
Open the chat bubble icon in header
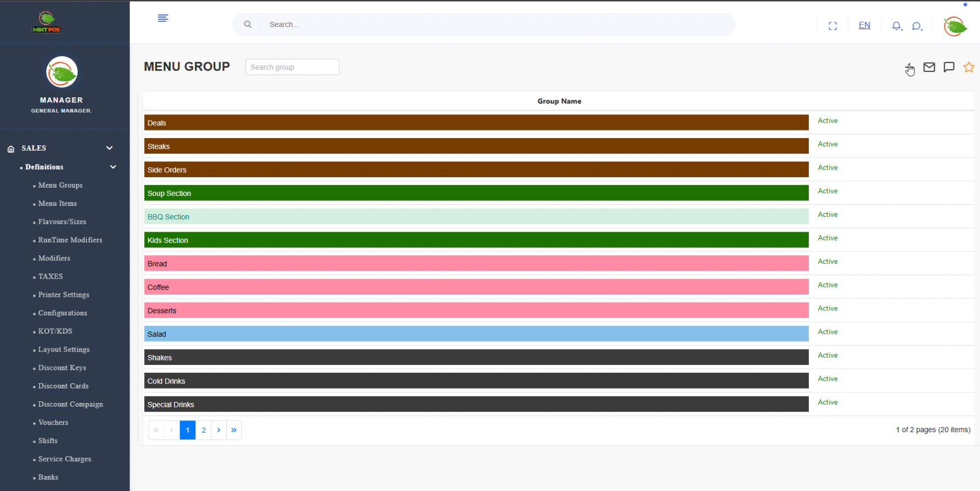(x=917, y=26)
